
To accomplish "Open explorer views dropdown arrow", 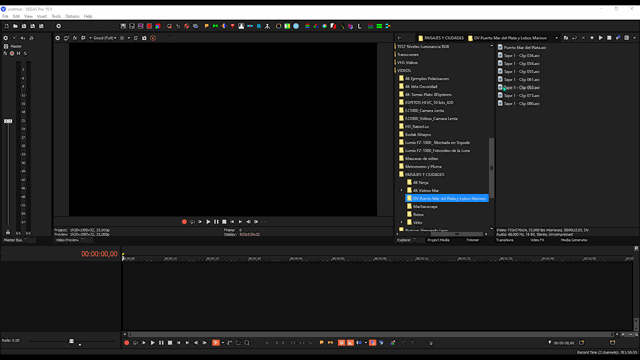I will (x=634, y=38).
